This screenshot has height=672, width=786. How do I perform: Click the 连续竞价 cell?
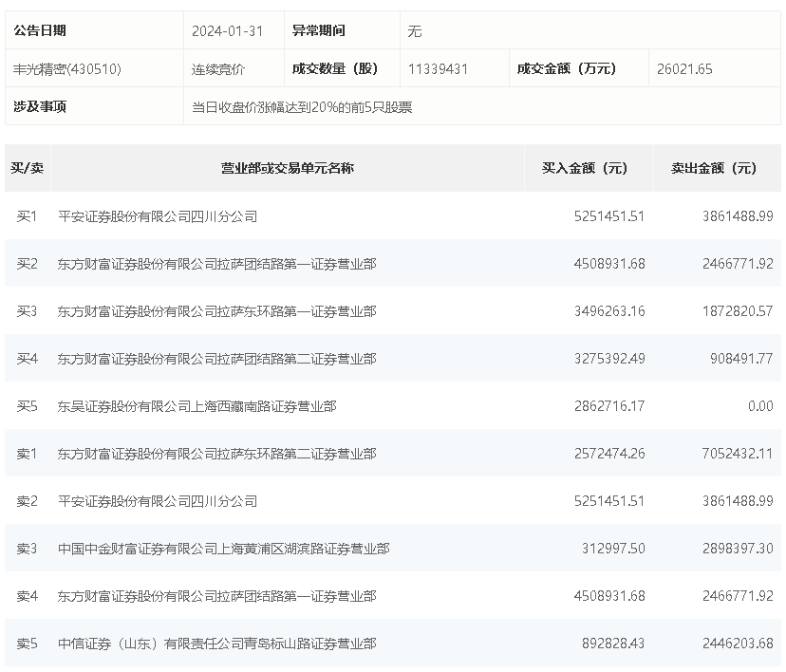pos(218,68)
